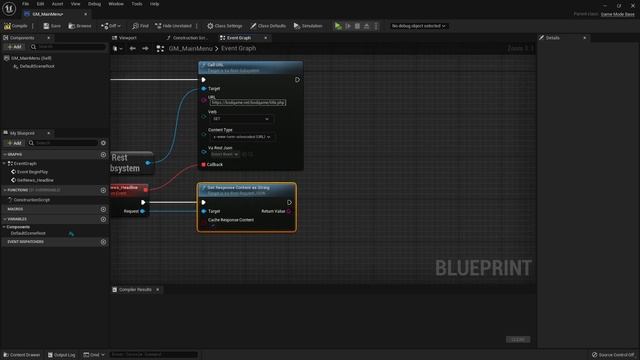Collapse the Components variable category
The width and height of the screenshot is (640, 360).
[x=4, y=227]
